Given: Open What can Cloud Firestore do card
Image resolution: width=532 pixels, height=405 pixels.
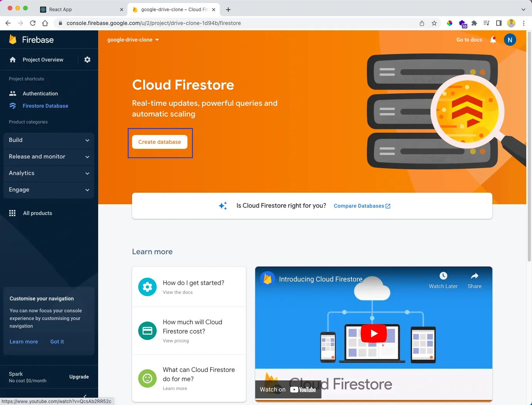Looking at the screenshot, I should point(189,378).
